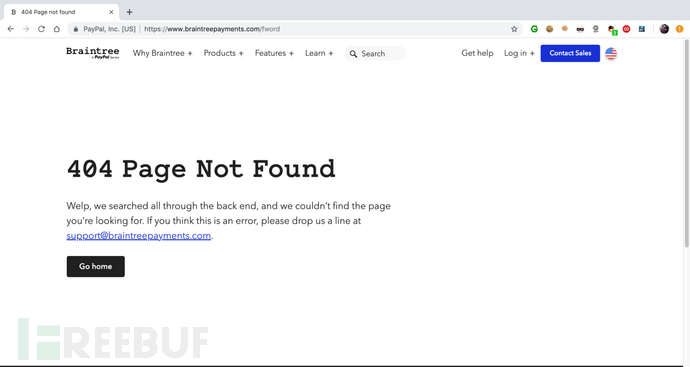Select the 404 Page not found tab
The height and width of the screenshot is (367, 690).
(x=62, y=12)
